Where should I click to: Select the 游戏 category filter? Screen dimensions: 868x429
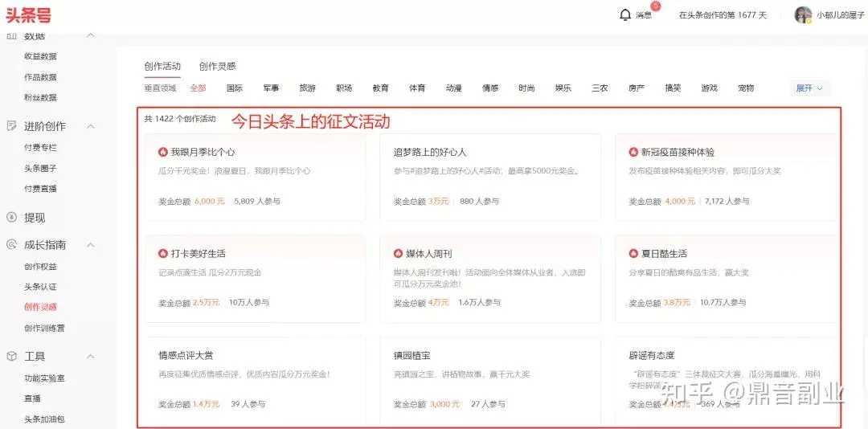point(709,88)
